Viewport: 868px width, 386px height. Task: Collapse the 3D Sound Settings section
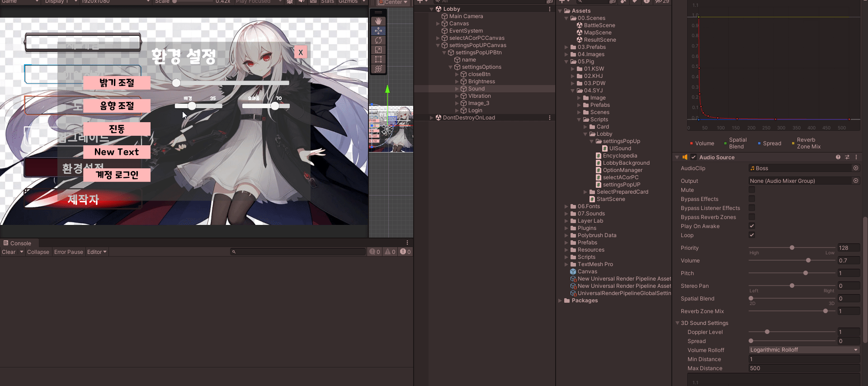click(x=677, y=323)
